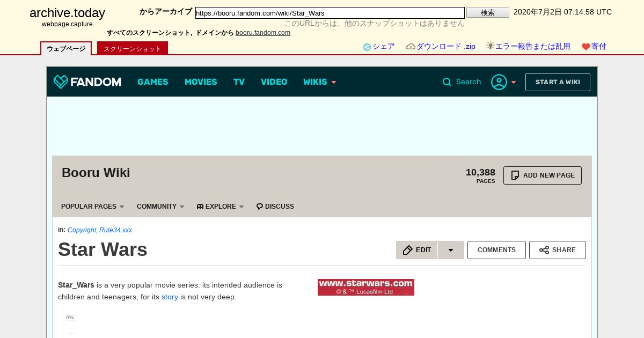Open the Edit options dropdown arrow
Viewport: 644px width, 338px height.
pyautogui.click(x=451, y=250)
